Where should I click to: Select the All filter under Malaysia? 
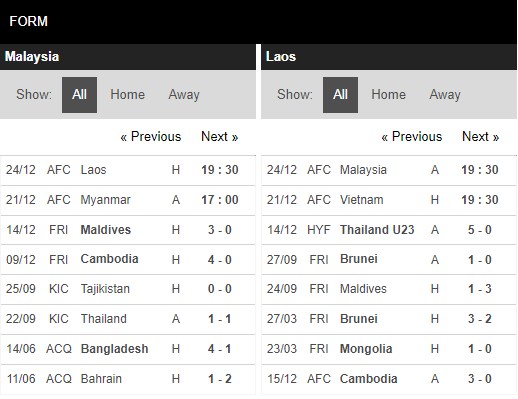tap(79, 95)
